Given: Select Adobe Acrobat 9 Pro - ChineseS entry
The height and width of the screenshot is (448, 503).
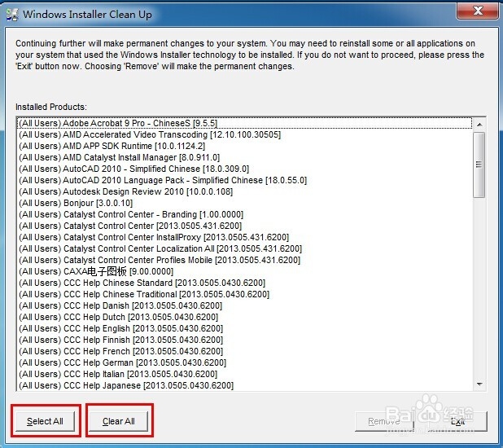Looking at the screenshot, I should [x=244, y=123].
